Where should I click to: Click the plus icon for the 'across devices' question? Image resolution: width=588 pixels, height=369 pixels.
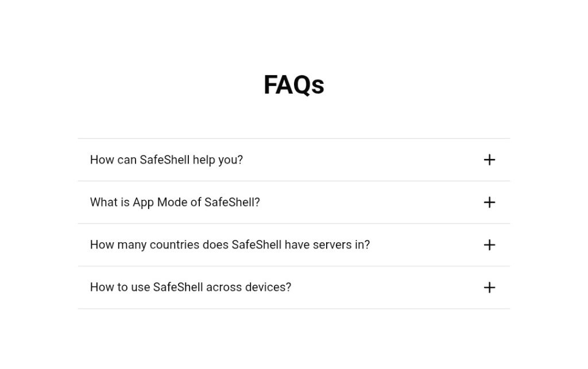tap(489, 288)
